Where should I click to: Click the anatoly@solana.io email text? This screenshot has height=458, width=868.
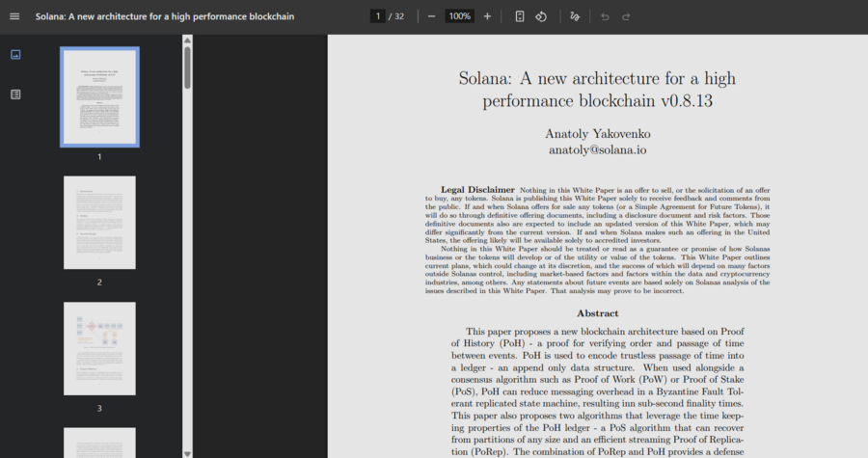coord(597,149)
